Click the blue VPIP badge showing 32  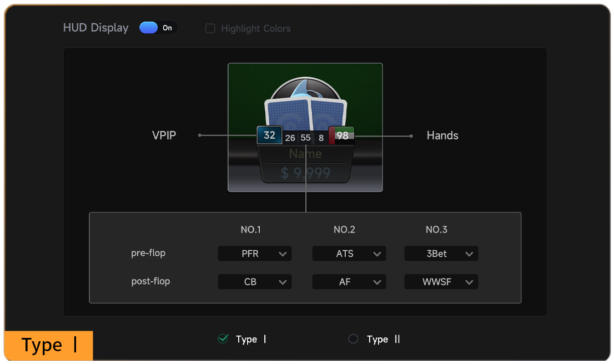pyautogui.click(x=269, y=135)
